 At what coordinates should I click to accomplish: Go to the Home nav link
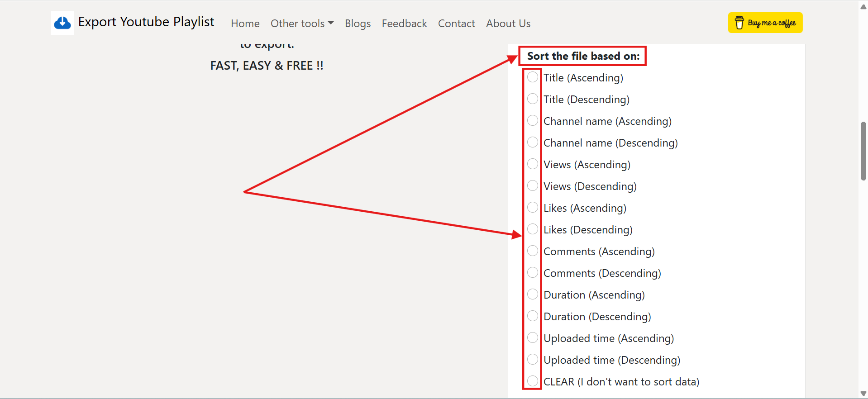245,24
